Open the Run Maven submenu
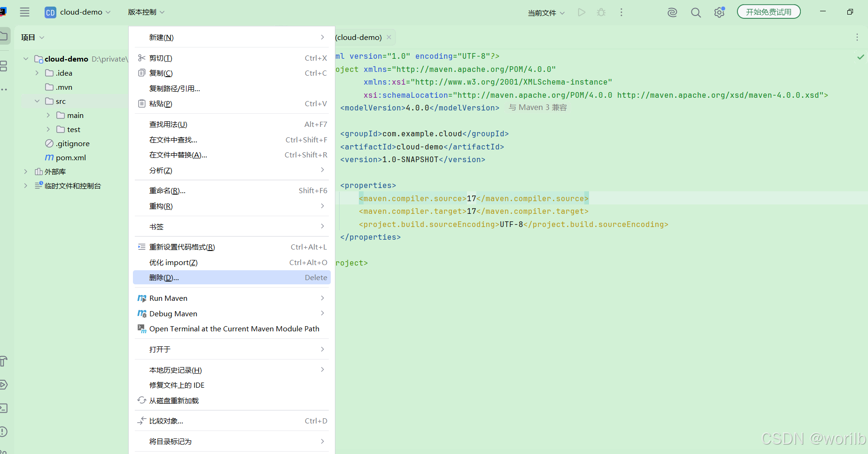The width and height of the screenshot is (868, 454). (x=232, y=298)
